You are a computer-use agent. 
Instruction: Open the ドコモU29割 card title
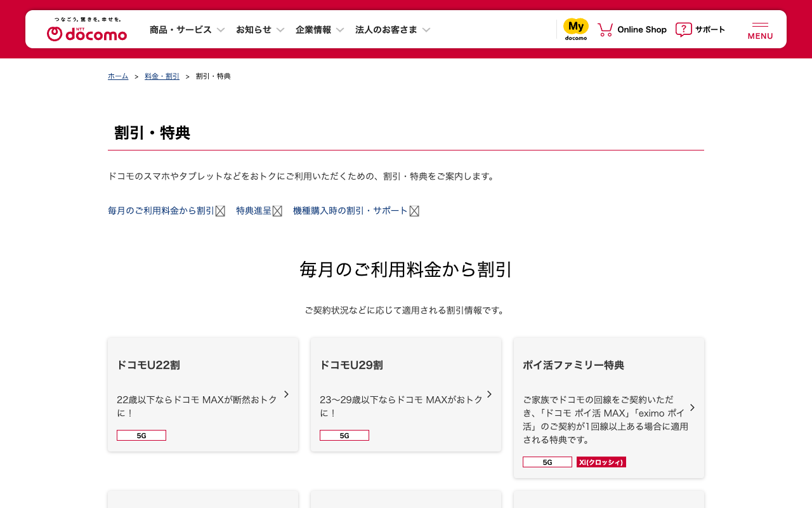(x=351, y=365)
